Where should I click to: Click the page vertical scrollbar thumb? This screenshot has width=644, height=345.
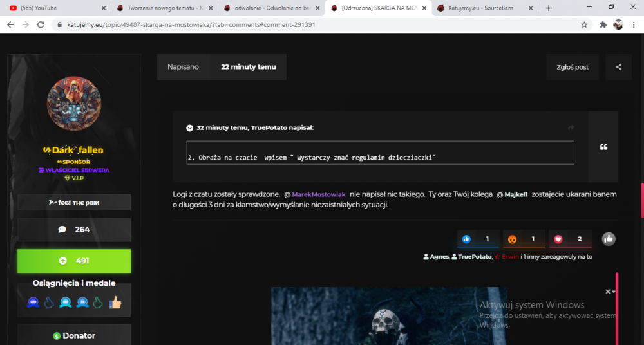(x=642, y=200)
